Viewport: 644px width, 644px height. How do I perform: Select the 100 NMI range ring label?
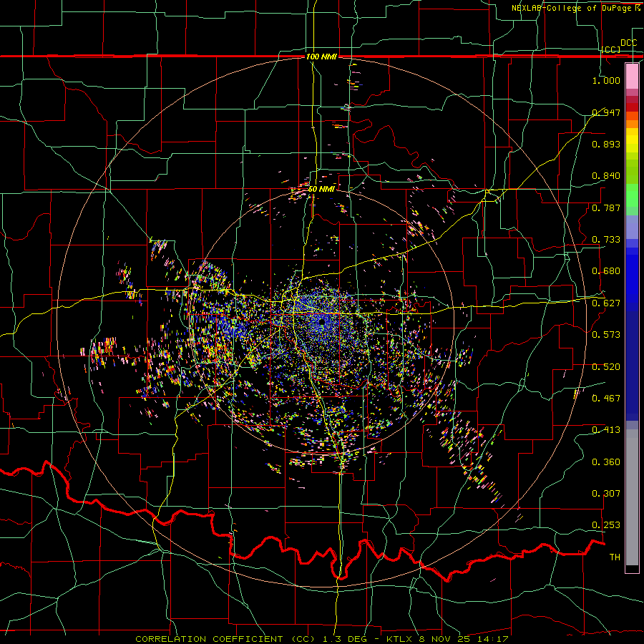pos(321,57)
